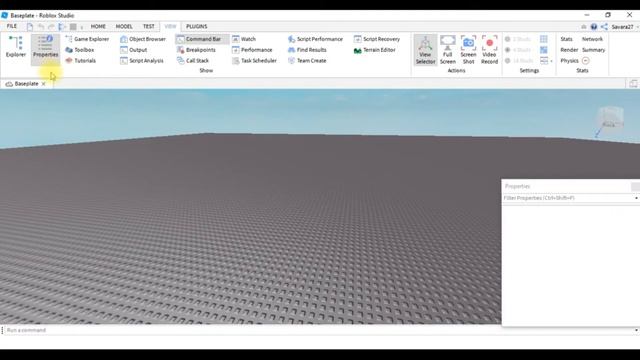Screen dimensions: 640x360
Task: Collapse the ribbon with the small arrow icon
Action: click(584, 27)
